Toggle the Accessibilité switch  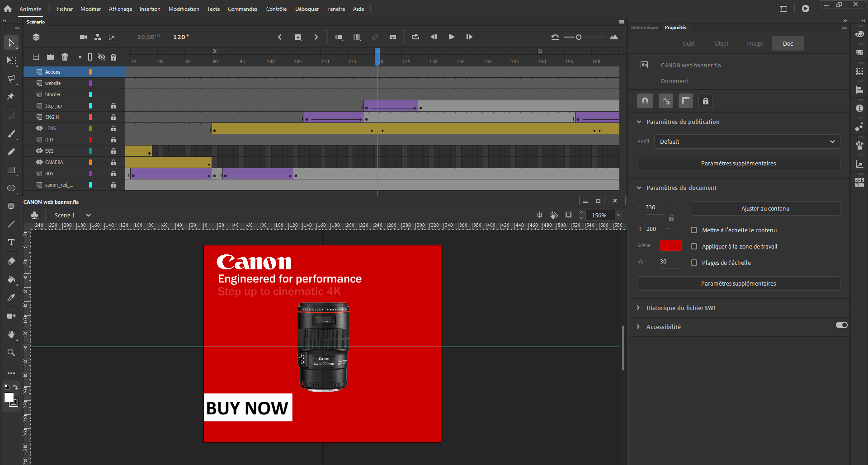coord(841,325)
